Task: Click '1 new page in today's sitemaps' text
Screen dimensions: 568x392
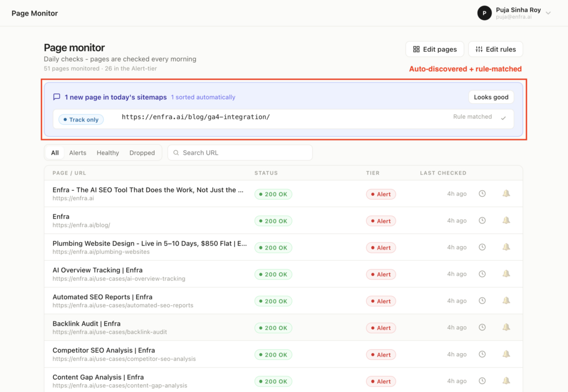Action: [x=115, y=97]
